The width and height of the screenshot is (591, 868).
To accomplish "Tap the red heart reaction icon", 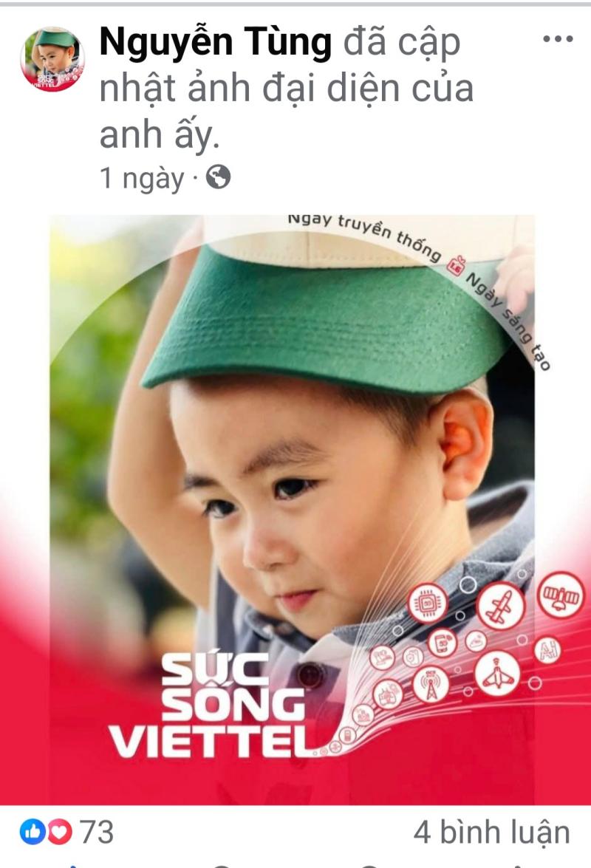I will point(58,832).
